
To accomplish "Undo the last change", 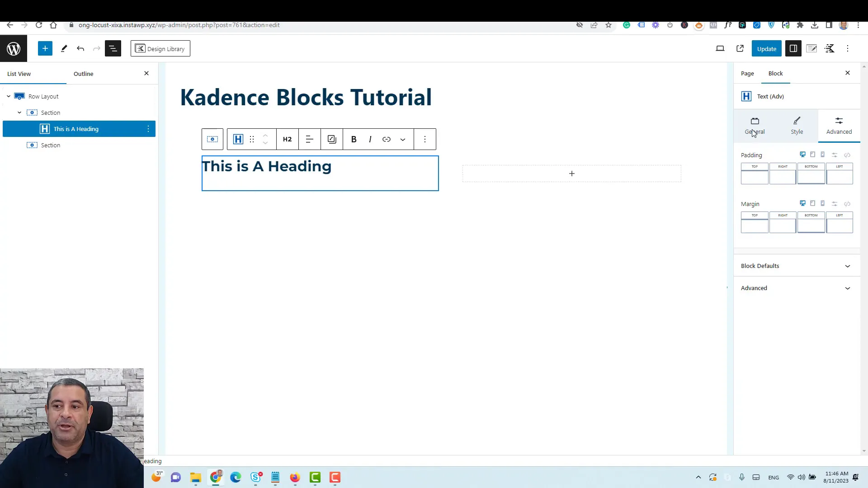I will pos(80,48).
